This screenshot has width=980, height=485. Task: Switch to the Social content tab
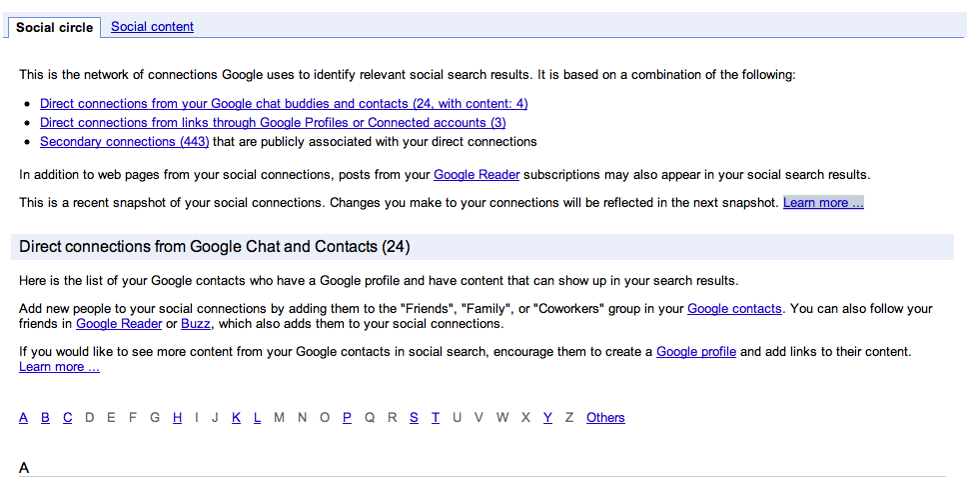coord(152,27)
